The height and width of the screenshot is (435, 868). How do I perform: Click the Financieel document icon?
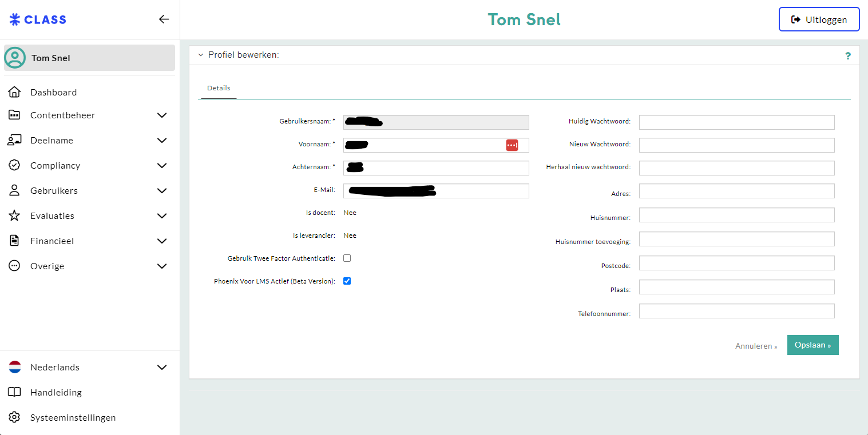[14, 241]
